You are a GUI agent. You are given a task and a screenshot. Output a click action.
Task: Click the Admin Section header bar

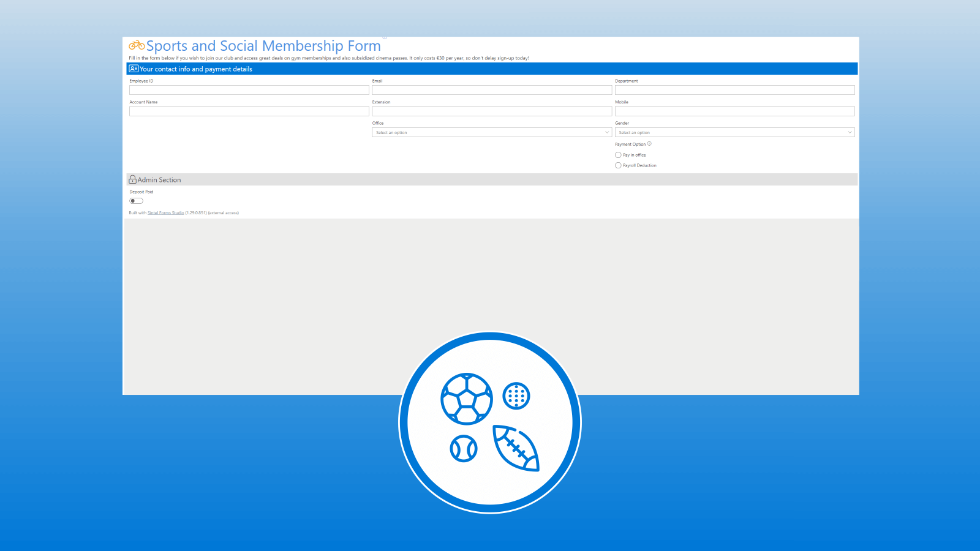coord(491,179)
